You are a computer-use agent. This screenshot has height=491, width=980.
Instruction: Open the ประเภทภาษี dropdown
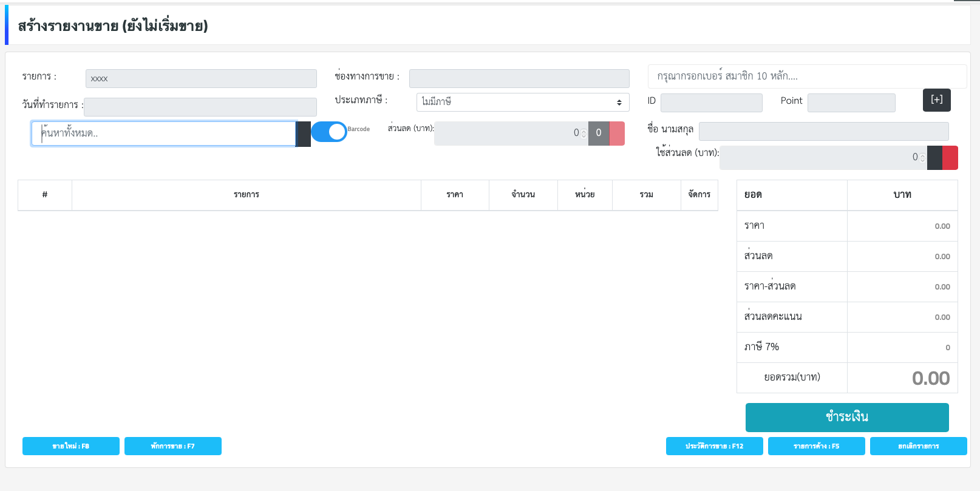522,102
